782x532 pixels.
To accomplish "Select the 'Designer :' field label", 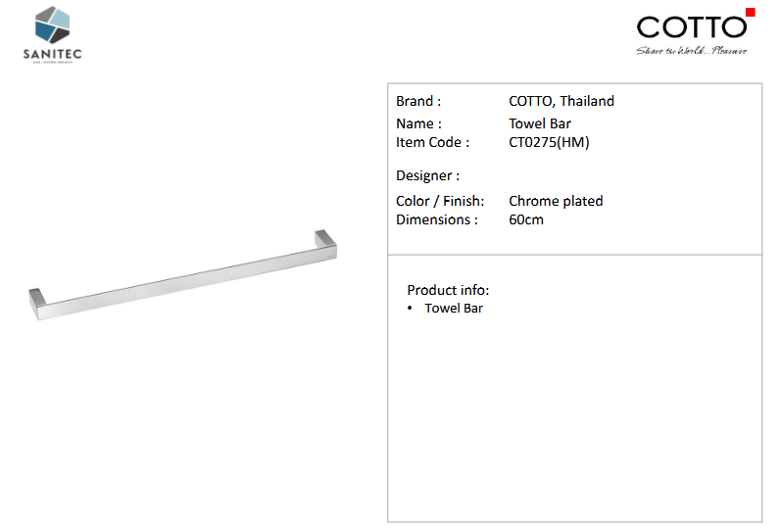I will point(428,175).
